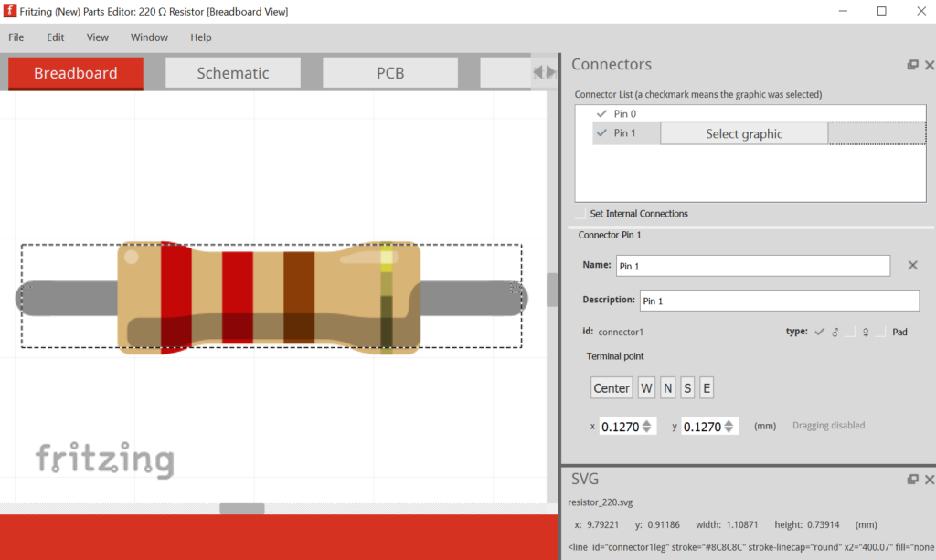Click Select graphic for Pin 1
Image resolution: width=936 pixels, height=560 pixels.
coord(744,134)
